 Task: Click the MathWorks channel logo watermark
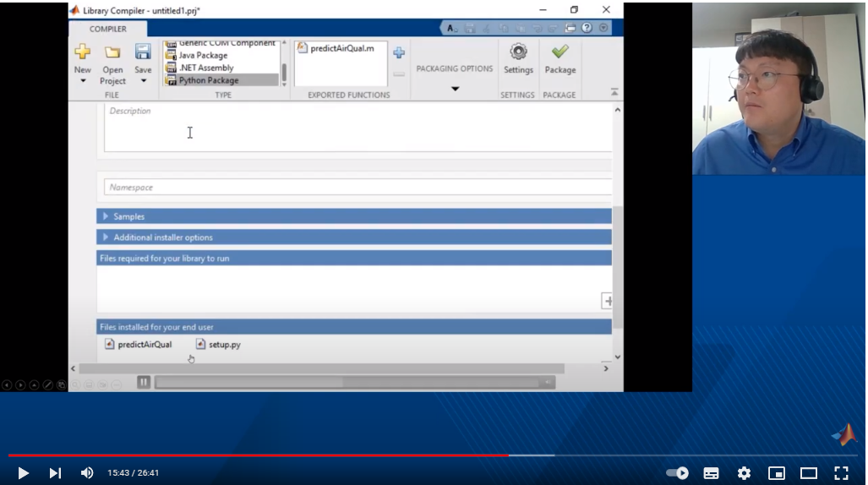[844, 434]
